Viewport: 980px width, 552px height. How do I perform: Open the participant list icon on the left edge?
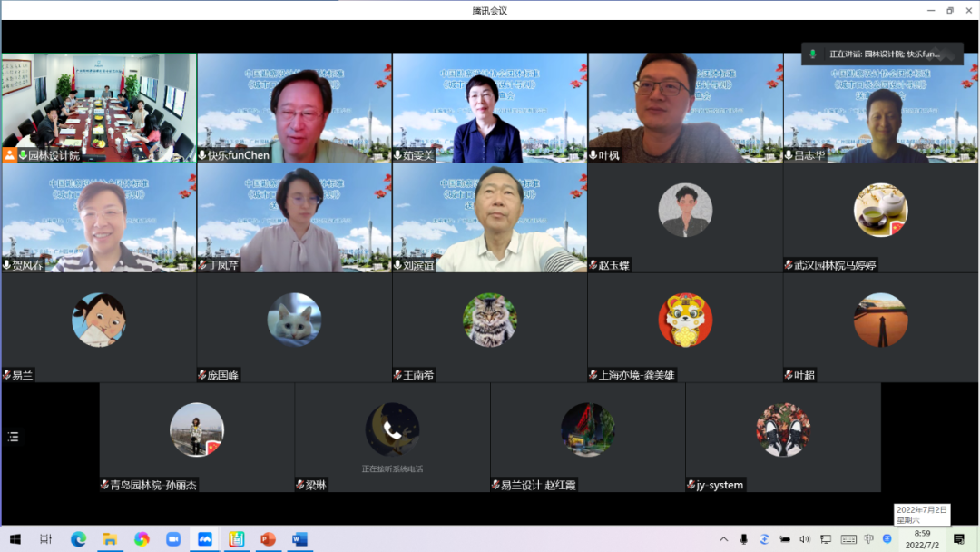point(13,437)
